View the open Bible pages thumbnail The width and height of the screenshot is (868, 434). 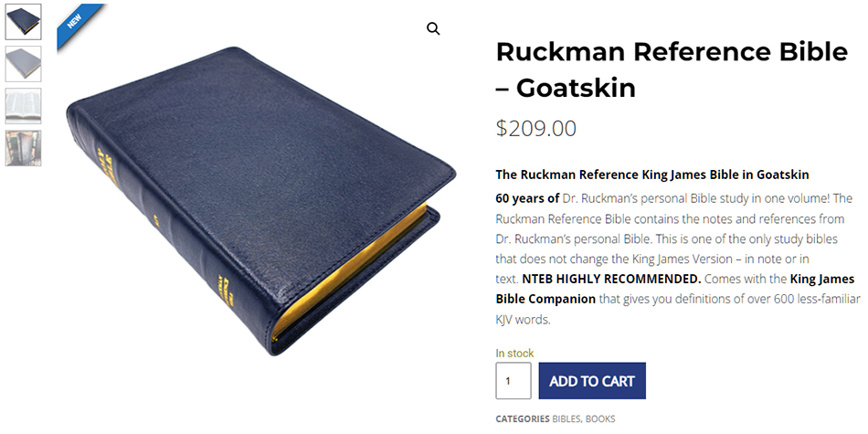pos(23,106)
